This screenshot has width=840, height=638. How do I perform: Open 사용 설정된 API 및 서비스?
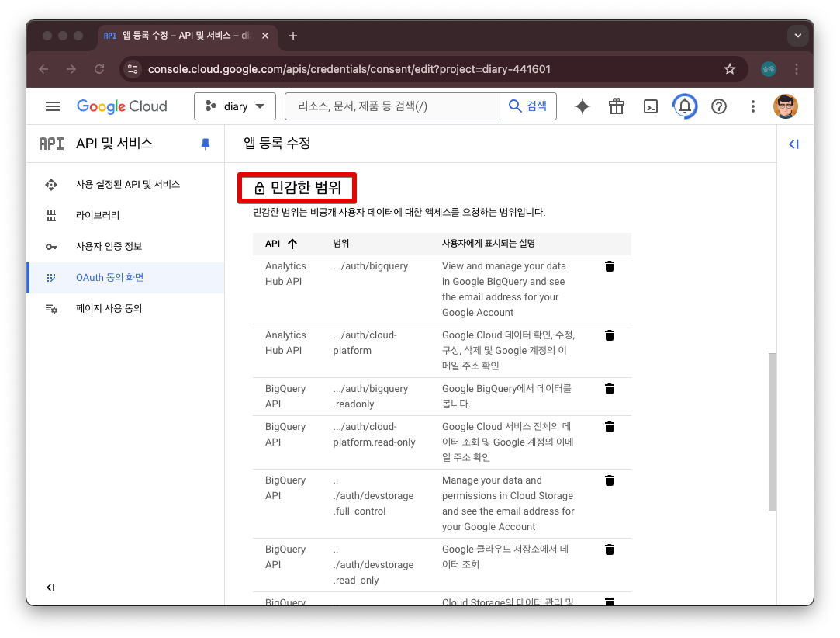click(x=126, y=185)
